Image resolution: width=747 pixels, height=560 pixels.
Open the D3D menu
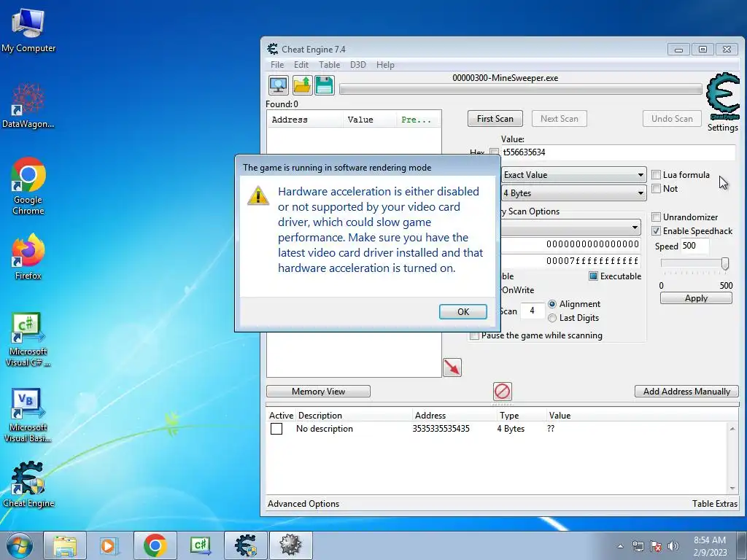click(357, 65)
